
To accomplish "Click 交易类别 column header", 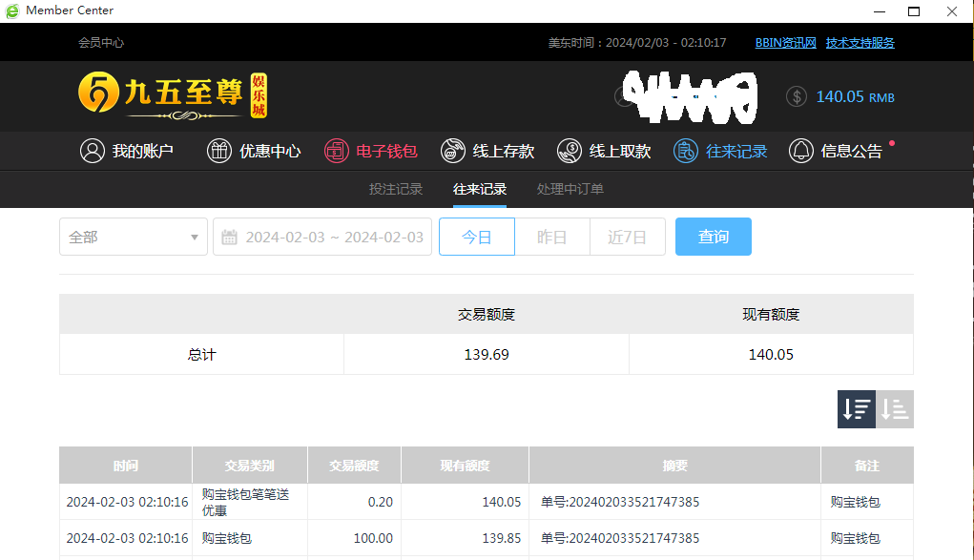I will point(250,466).
